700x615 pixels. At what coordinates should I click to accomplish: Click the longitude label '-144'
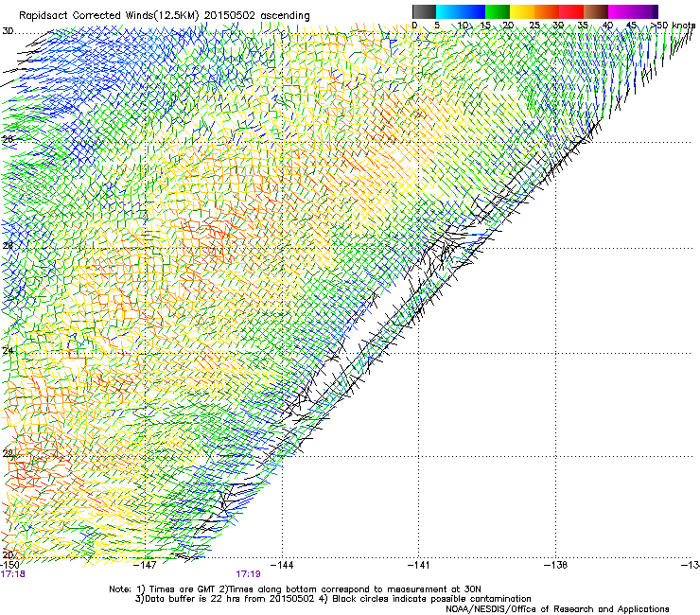click(x=283, y=566)
